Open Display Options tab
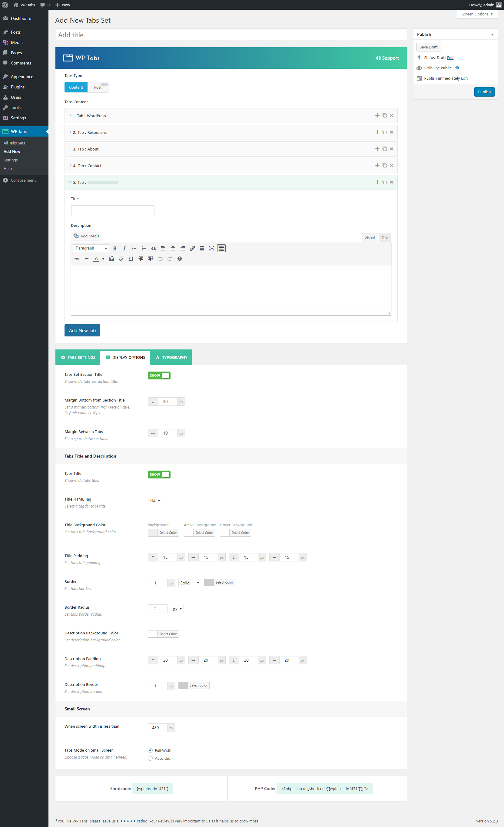504x827 pixels. pos(125,357)
